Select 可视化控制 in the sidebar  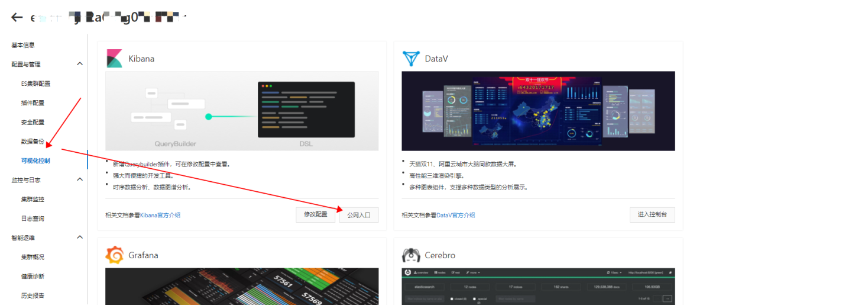[35, 160]
